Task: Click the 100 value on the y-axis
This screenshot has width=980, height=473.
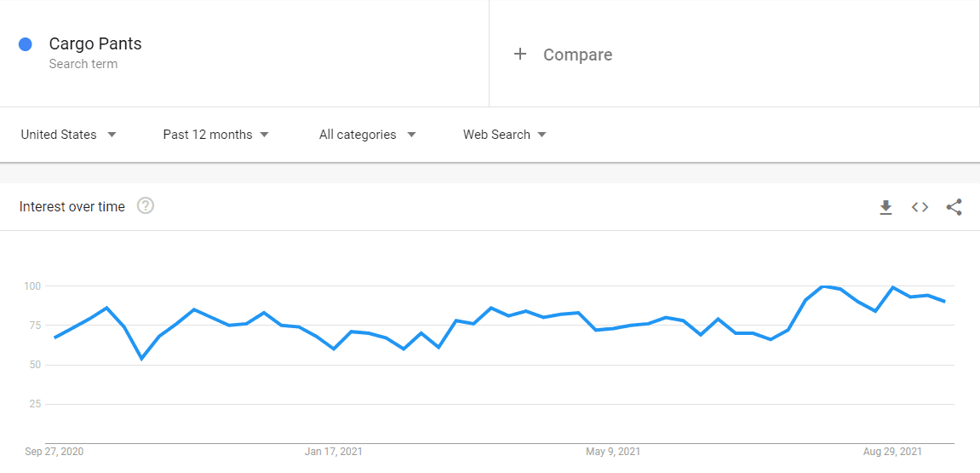Action: click(x=32, y=286)
